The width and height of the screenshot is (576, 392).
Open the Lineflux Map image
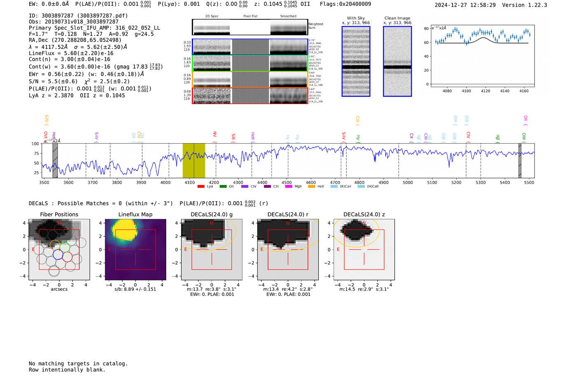(x=135, y=249)
